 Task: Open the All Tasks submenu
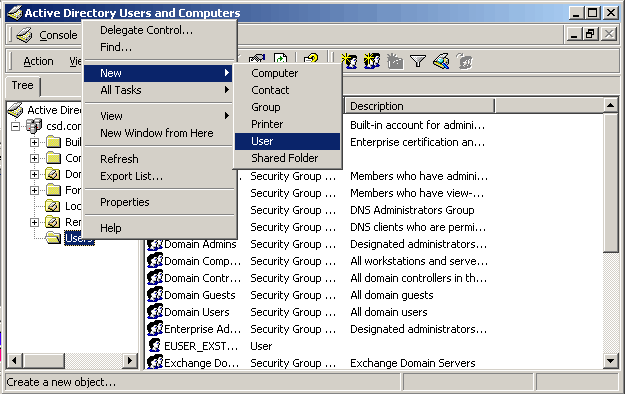click(x=159, y=90)
